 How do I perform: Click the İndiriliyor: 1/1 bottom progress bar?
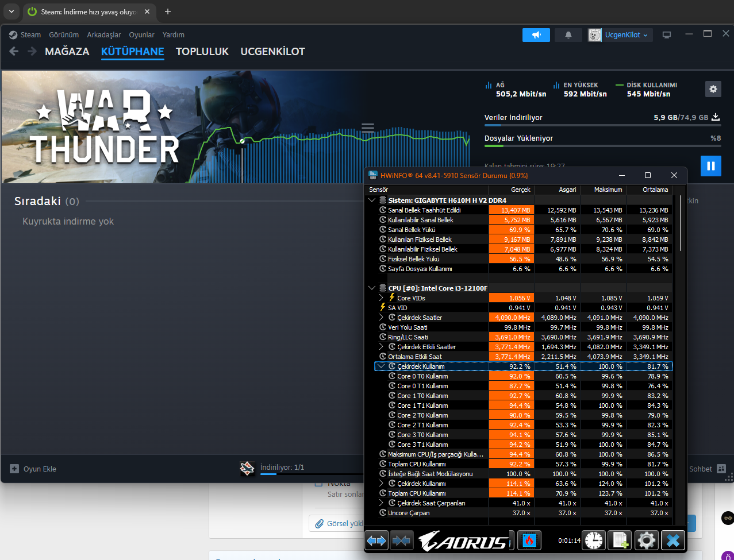coord(311,474)
